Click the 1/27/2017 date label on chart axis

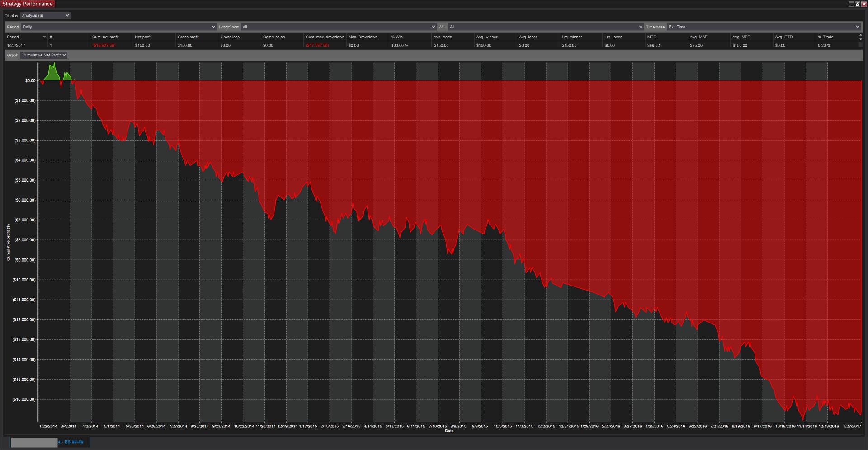852,426
